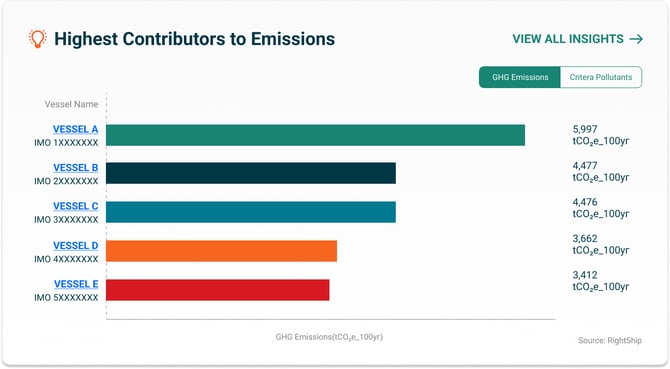670x369 pixels.
Task: Open the VIEW ALL INSIGHTS link
Action: 578,39
